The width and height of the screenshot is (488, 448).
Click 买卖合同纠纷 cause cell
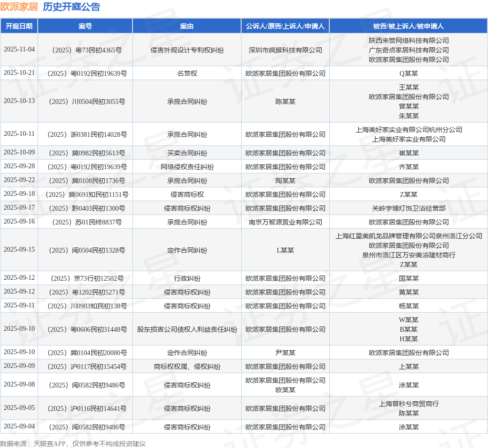coord(187,153)
